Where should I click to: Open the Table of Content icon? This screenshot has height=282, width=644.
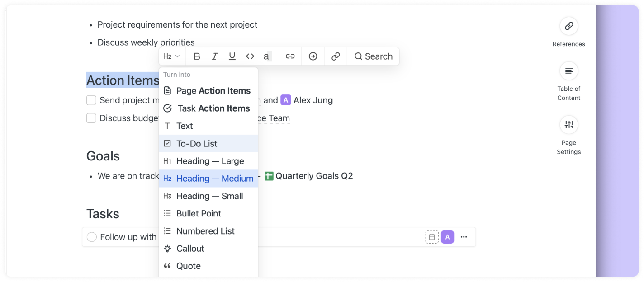(x=569, y=71)
